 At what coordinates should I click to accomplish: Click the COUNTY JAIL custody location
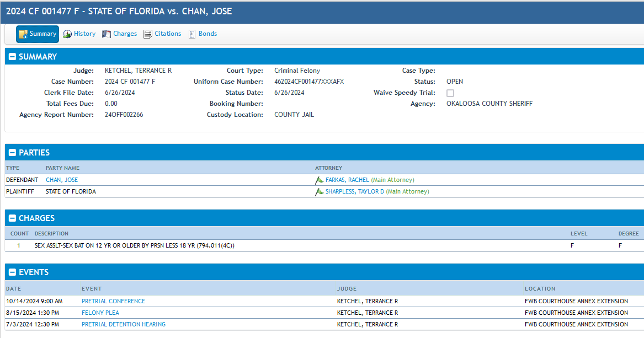point(294,115)
